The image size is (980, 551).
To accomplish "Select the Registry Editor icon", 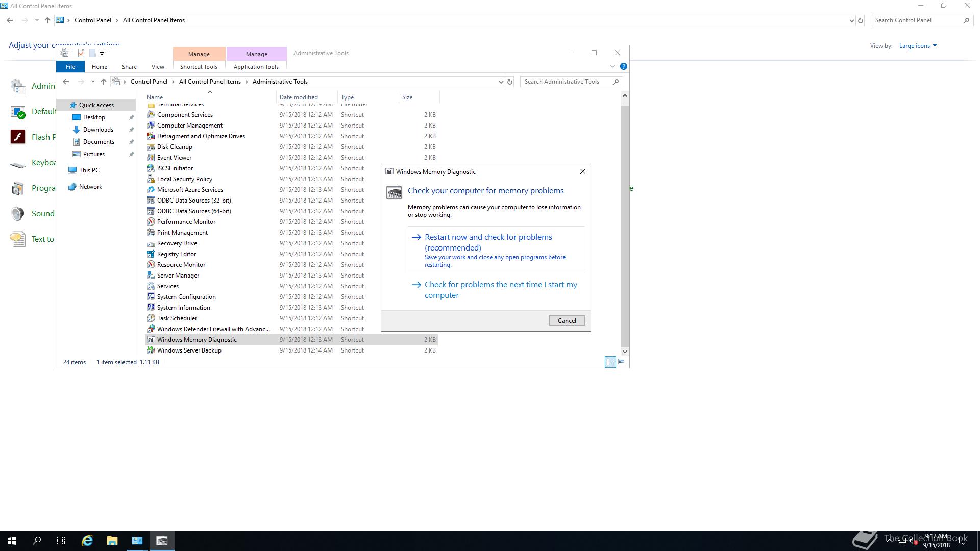I will point(151,254).
